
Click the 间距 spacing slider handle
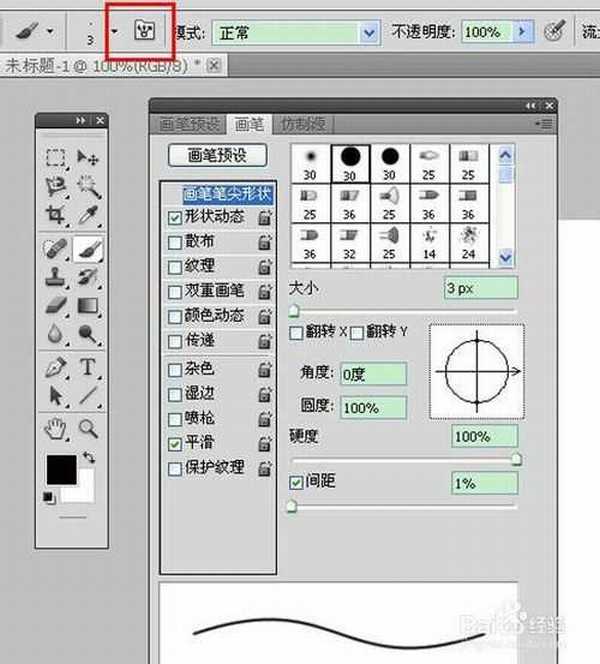(x=292, y=505)
